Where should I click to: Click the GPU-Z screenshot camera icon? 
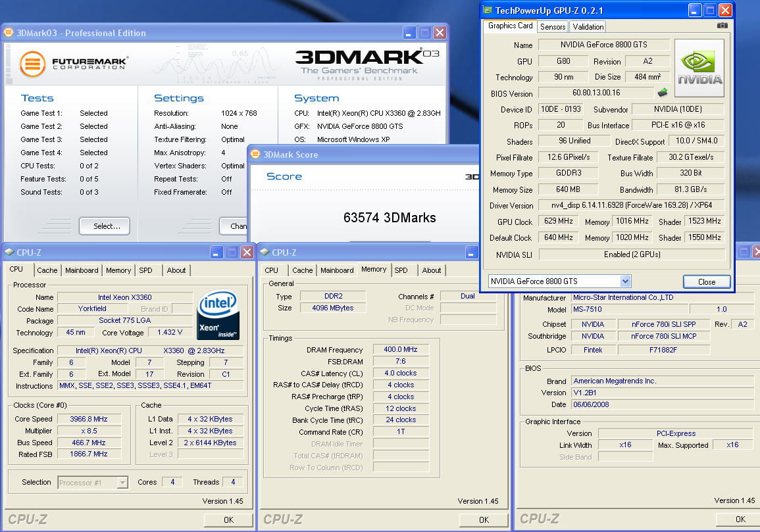[x=722, y=26]
